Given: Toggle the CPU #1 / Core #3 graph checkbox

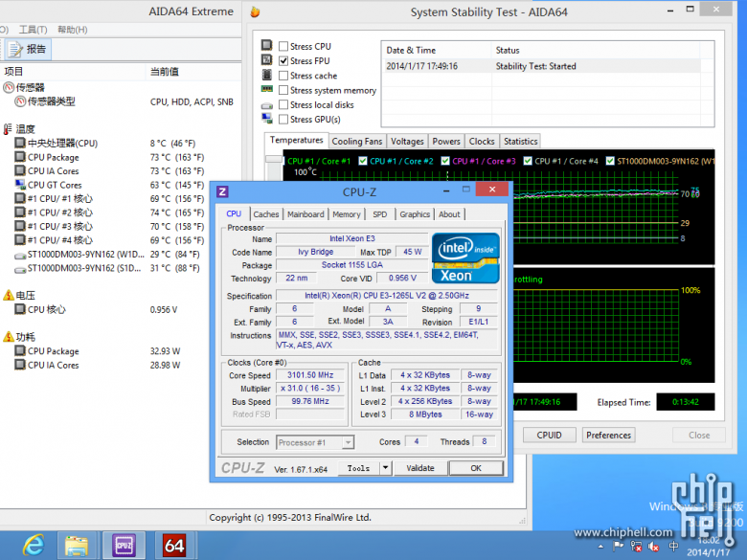Looking at the screenshot, I should [x=445, y=161].
